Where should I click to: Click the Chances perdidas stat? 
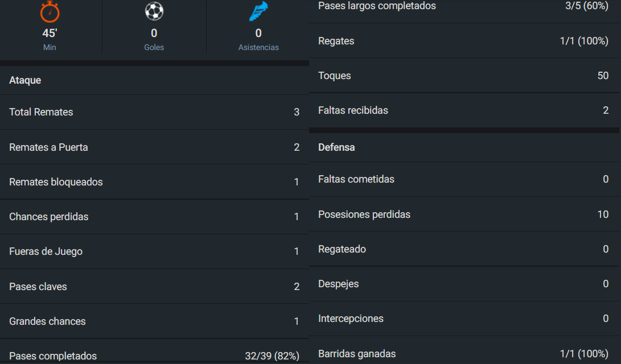coord(154,217)
